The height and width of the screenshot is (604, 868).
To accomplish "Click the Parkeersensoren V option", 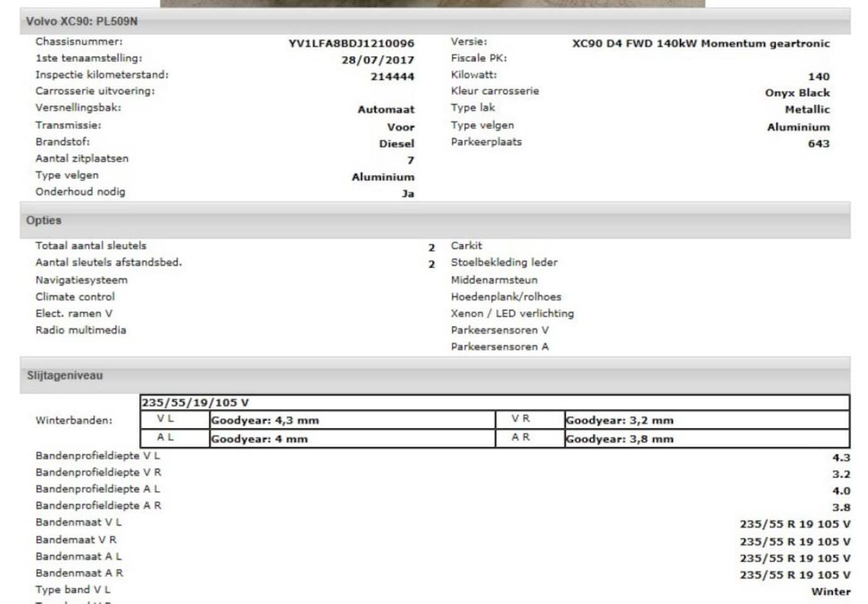I will pos(499,330).
